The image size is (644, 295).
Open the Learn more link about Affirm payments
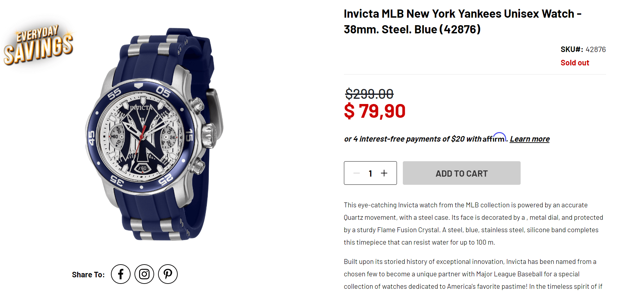(529, 139)
